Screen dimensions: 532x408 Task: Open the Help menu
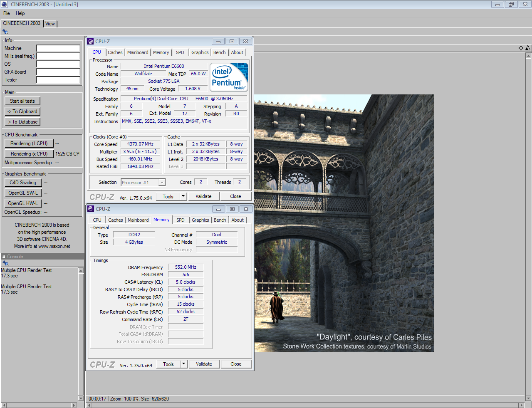coord(20,13)
